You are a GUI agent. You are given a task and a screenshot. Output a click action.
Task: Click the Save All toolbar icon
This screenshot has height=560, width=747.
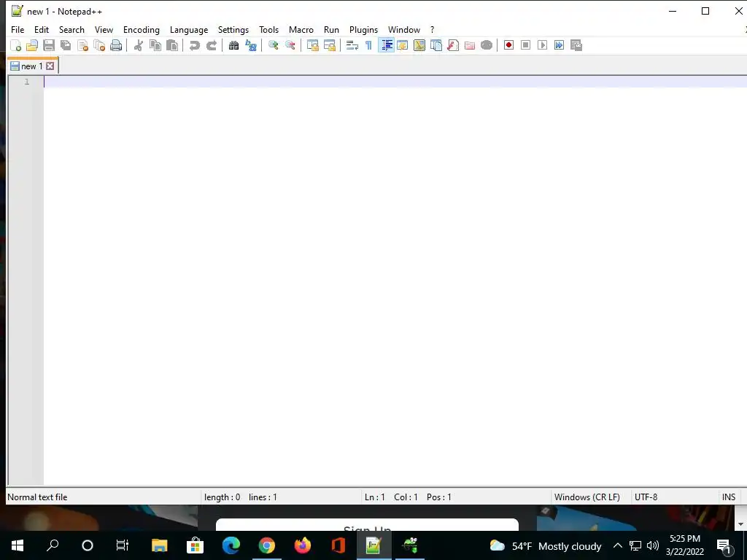tap(66, 45)
